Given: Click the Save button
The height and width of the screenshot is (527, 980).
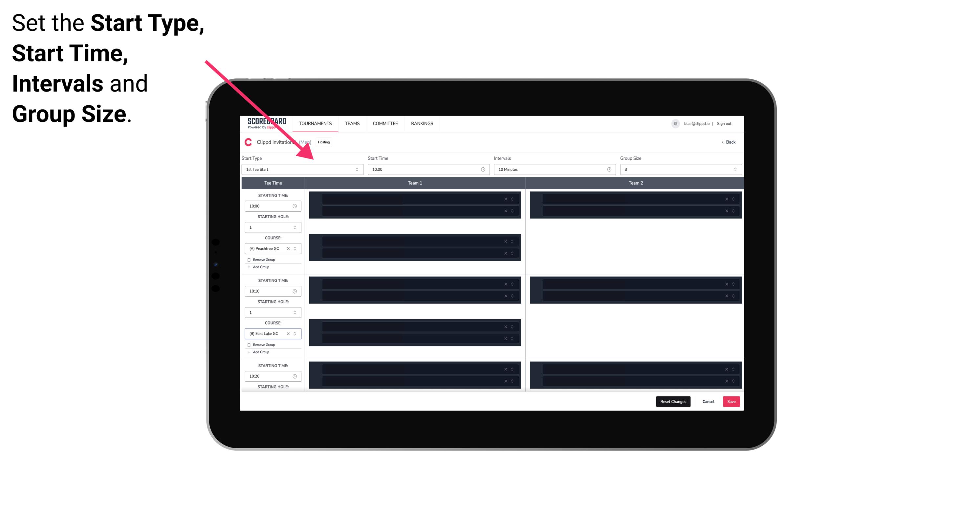Looking at the screenshot, I should 731,401.
